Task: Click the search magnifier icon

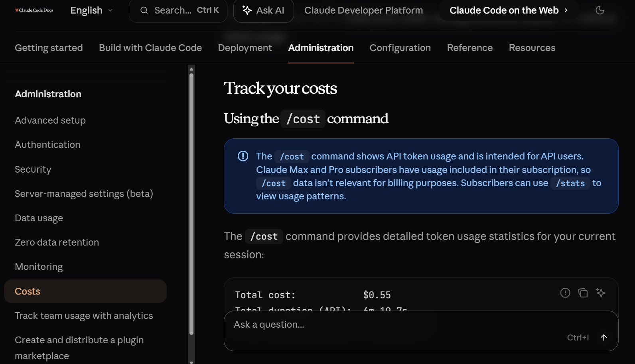Action: click(144, 10)
